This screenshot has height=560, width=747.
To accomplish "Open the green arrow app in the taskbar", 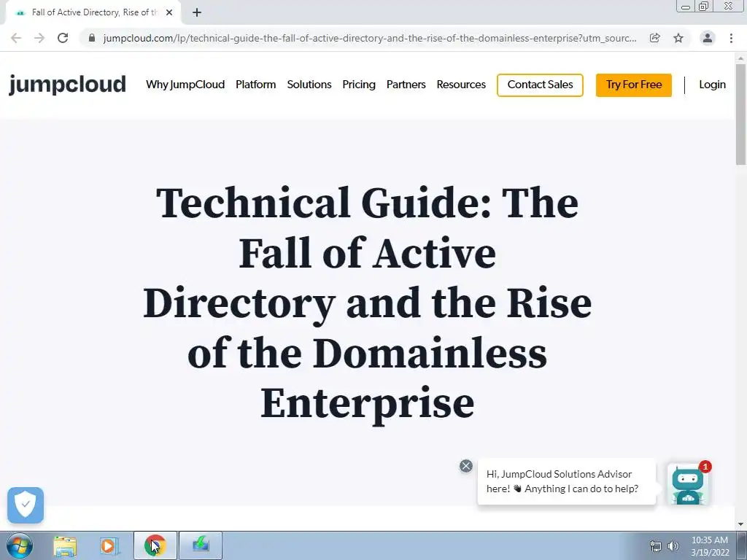I will click(201, 545).
